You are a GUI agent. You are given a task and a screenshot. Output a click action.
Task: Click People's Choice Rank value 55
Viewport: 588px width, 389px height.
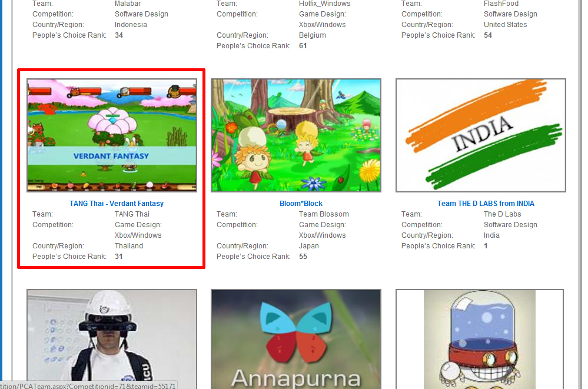coord(303,257)
